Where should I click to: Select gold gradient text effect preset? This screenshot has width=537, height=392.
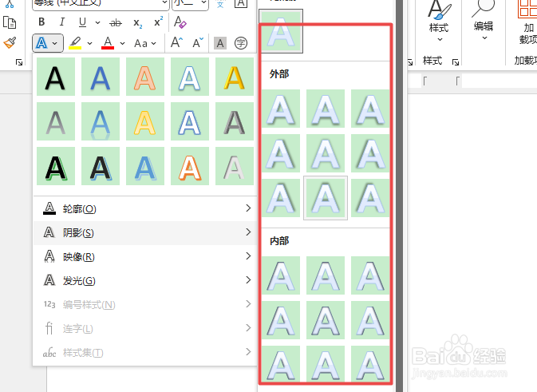tap(235, 77)
